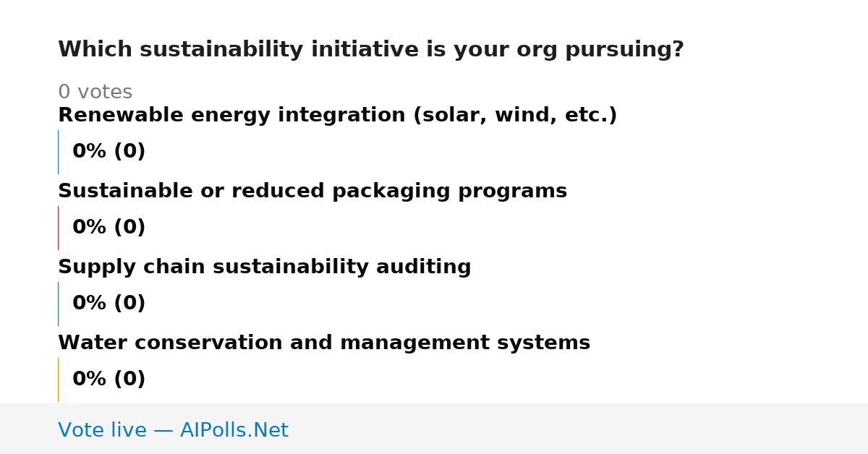Click the red bar for Sustainable packaging
The height and width of the screenshot is (454, 868).
pyautogui.click(x=58, y=228)
